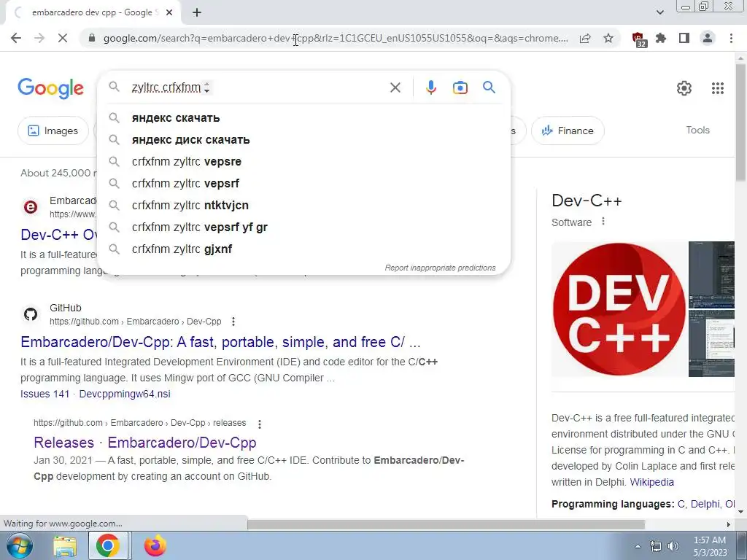Open the search Tools options

(697, 130)
